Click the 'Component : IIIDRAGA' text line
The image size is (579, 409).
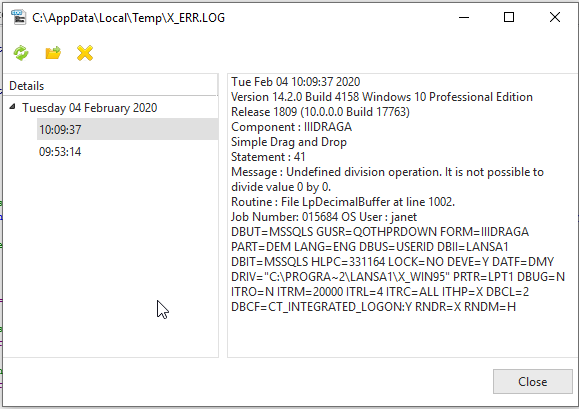click(291, 127)
